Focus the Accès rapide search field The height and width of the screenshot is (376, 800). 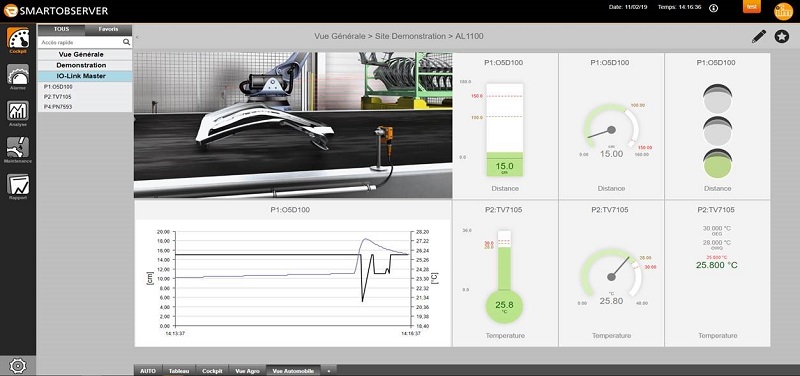(x=81, y=42)
